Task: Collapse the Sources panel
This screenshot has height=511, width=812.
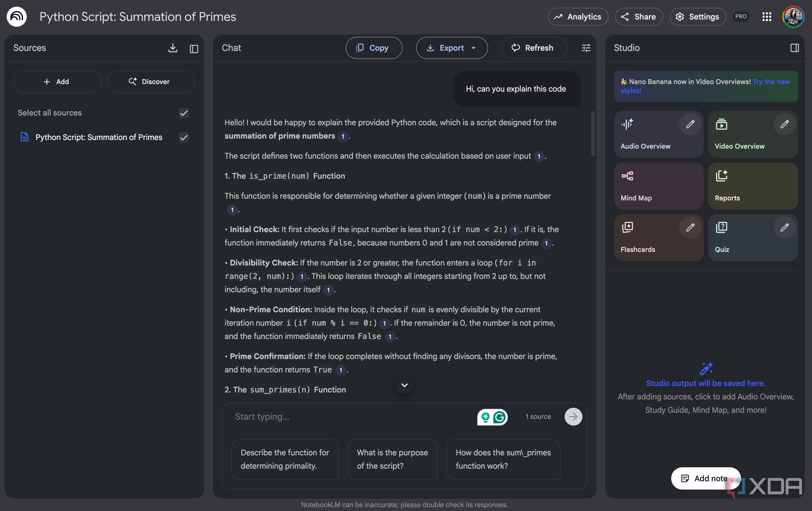Action: tap(194, 49)
